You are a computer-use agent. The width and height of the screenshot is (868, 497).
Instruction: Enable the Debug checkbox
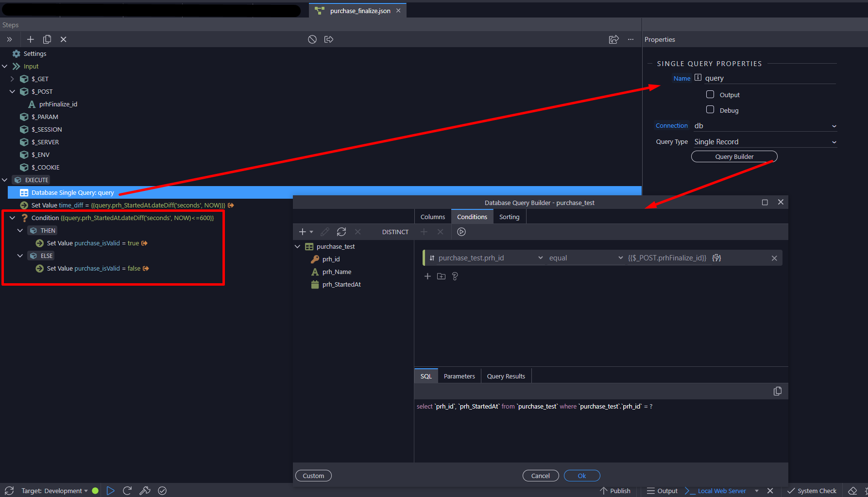(710, 110)
